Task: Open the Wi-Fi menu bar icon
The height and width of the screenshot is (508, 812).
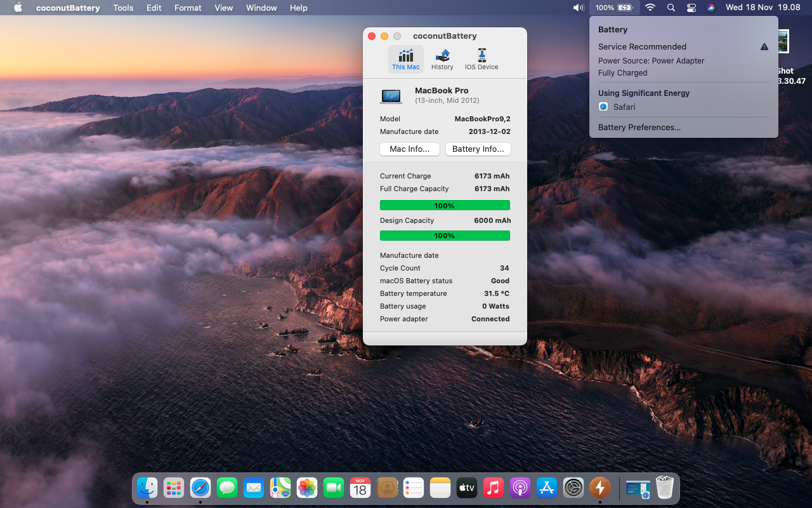Action: pyautogui.click(x=650, y=8)
